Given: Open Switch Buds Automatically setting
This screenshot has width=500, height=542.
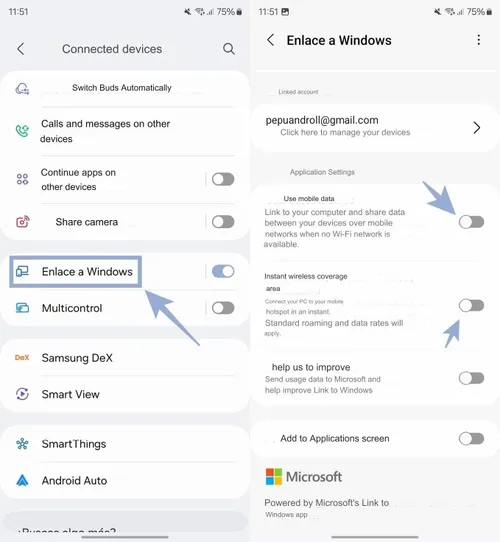Looking at the screenshot, I should 122,88.
